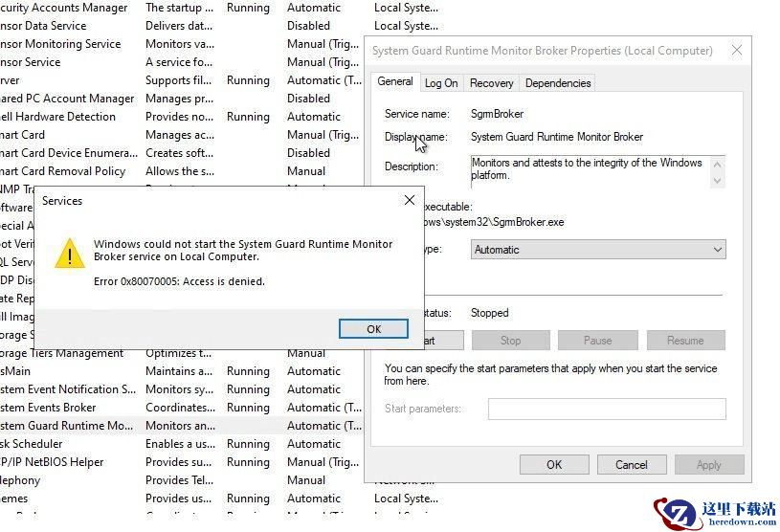
Task: Open the Dependencies tab
Action: [x=558, y=83]
